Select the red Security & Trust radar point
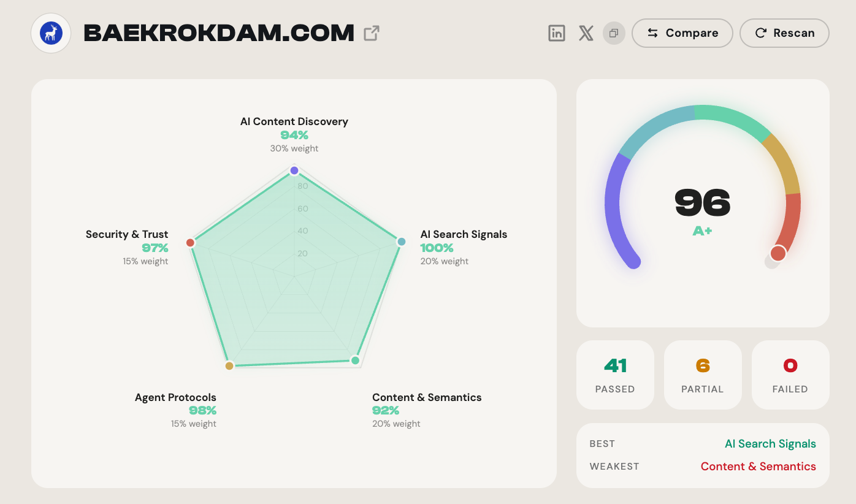 [190, 243]
